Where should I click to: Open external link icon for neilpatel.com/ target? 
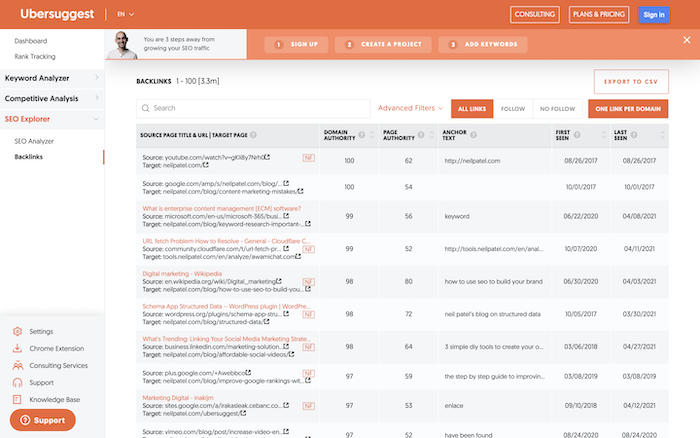click(205, 165)
